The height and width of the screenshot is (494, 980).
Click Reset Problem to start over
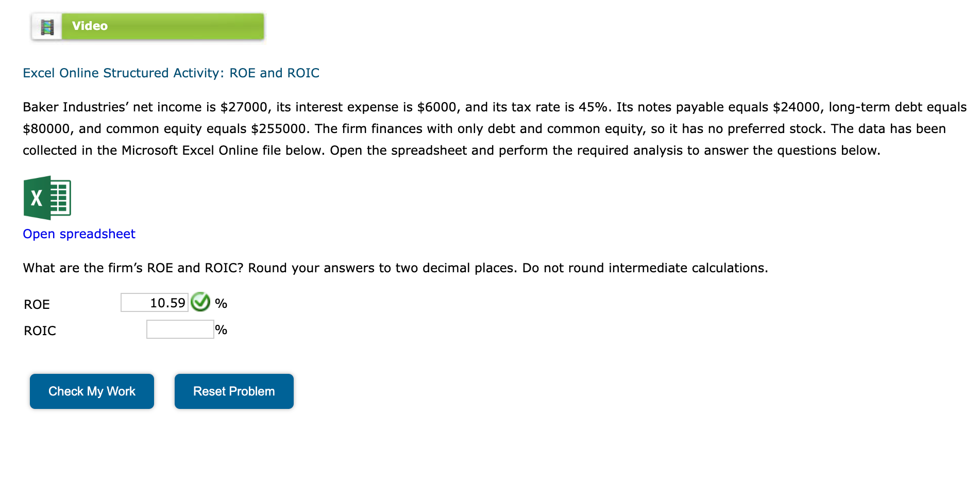(x=233, y=391)
